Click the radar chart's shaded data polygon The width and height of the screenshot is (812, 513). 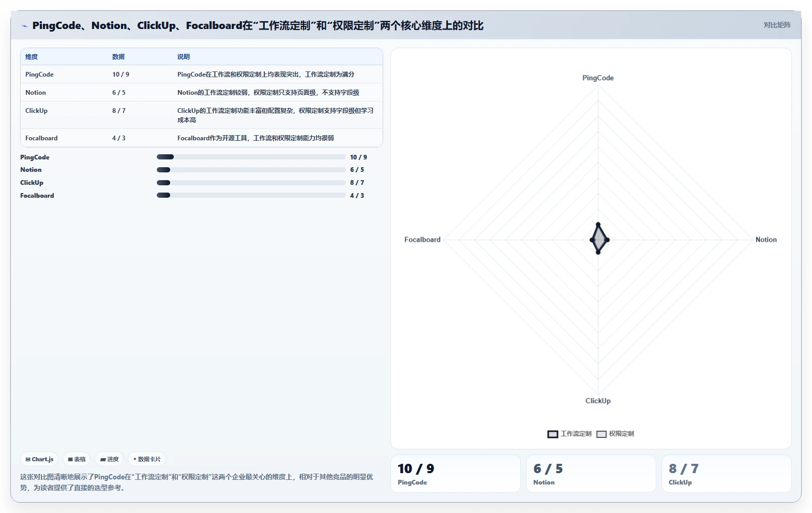pos(599,239)
